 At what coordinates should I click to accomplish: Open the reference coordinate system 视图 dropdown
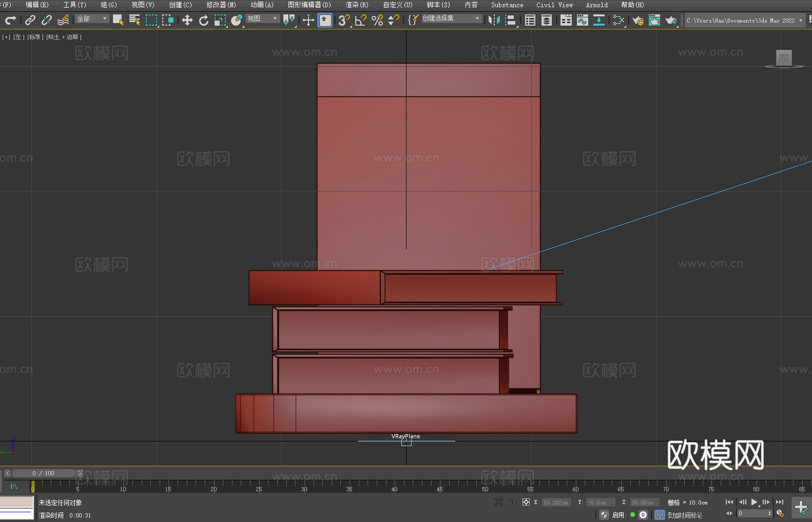tap(262, 18)
